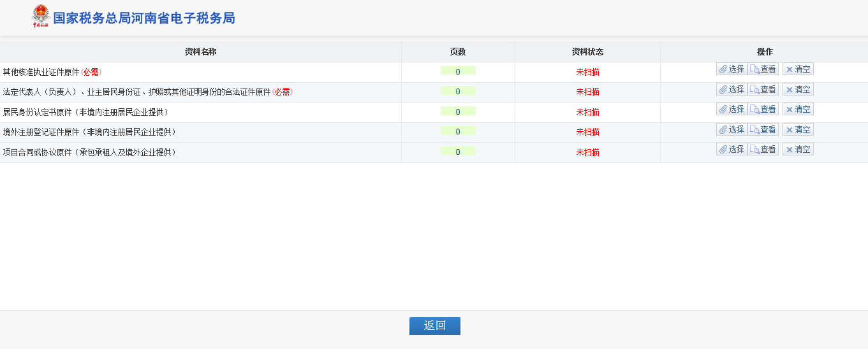View scanned 法定代表人 identity document

[x=763, y=89]
